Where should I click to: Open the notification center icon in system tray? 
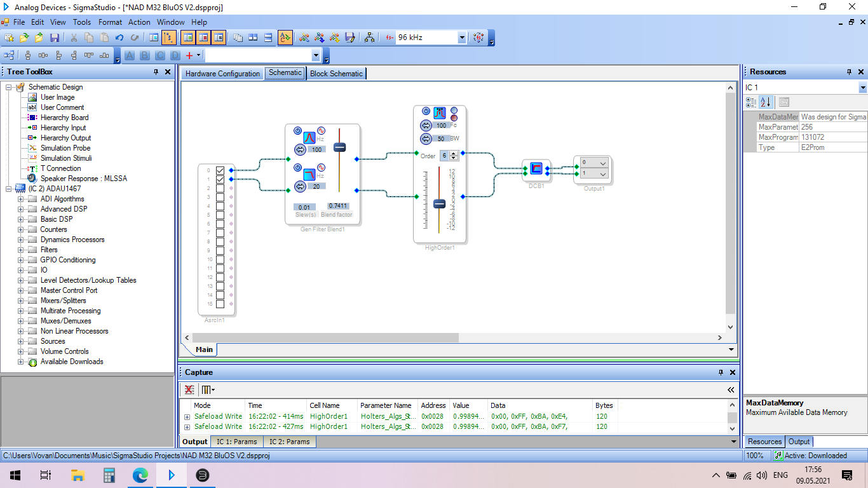847,475
